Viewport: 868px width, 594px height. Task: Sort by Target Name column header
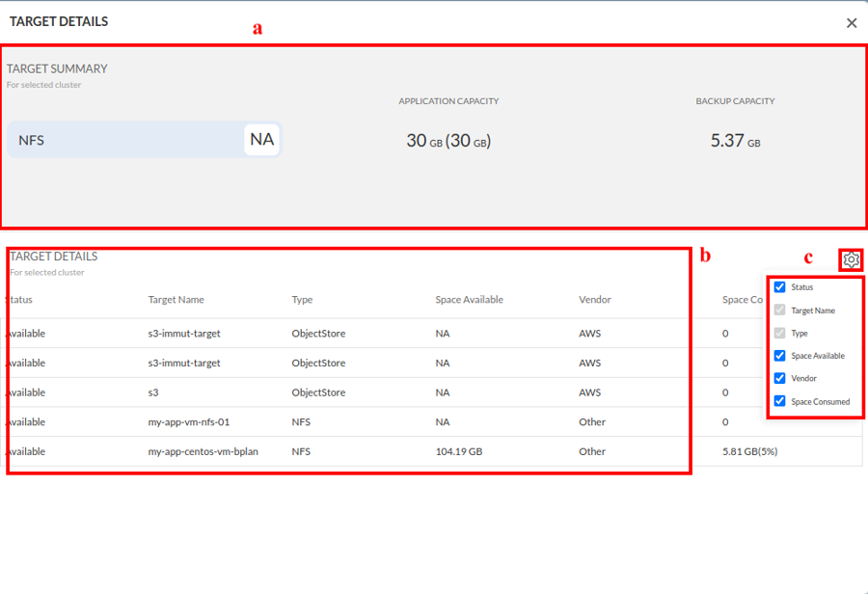click(176, 300)
